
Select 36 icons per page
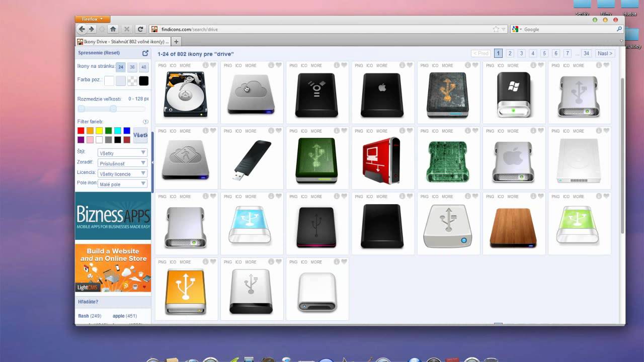tap(131, 66)
